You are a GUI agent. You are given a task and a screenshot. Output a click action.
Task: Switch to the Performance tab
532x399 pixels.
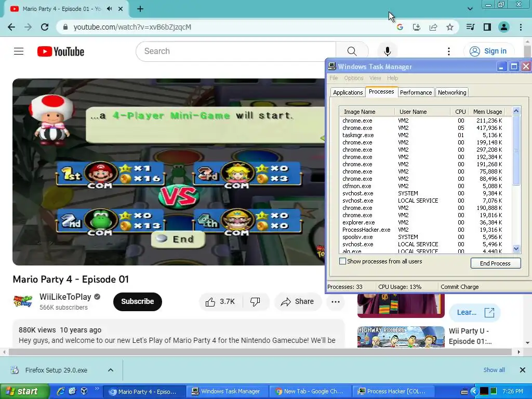click(x=416, y=92)
